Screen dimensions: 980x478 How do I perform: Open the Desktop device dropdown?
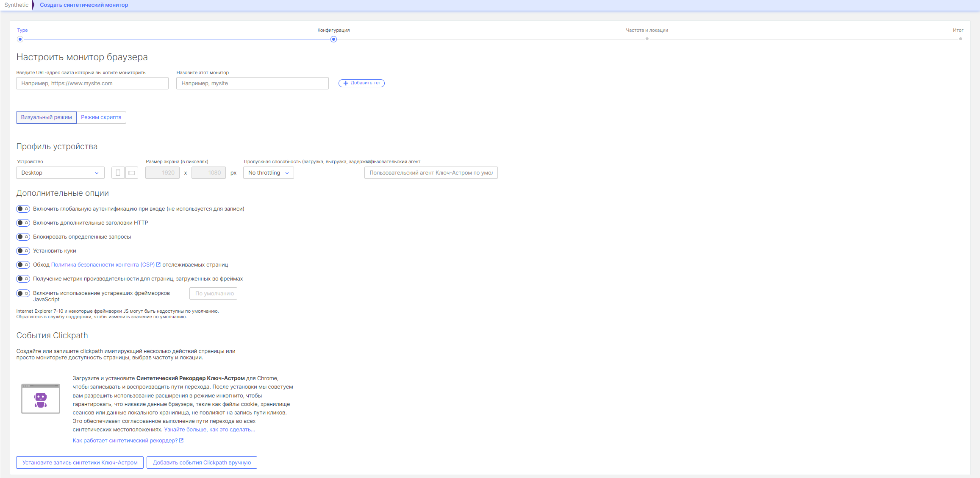(x=60, y=173)
